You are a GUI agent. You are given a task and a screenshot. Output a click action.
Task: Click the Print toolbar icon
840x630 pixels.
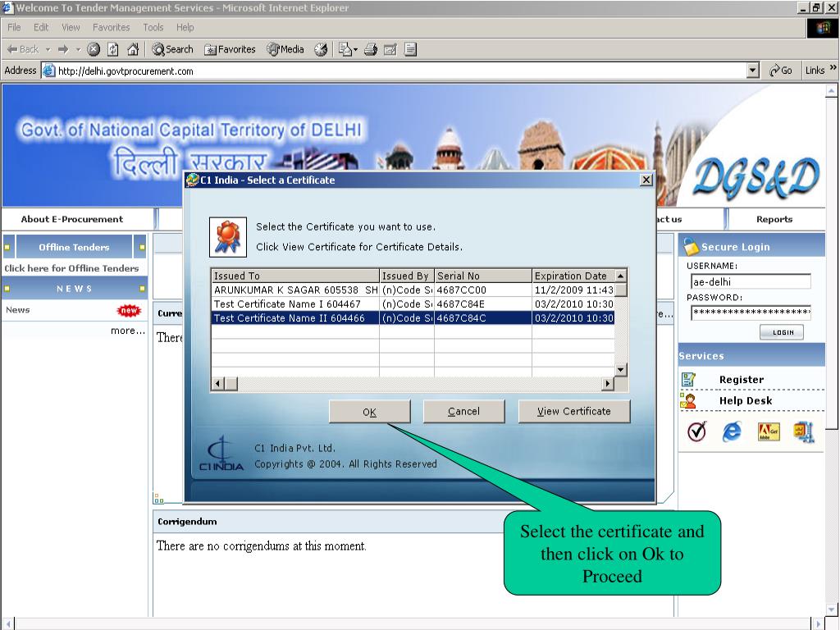[371, 49]
